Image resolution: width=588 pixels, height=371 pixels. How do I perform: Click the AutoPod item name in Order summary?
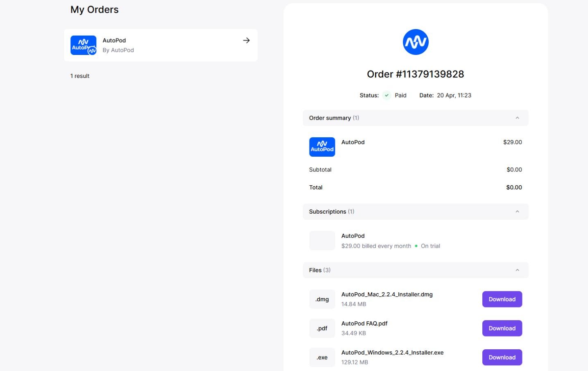(x=353, y=142)
